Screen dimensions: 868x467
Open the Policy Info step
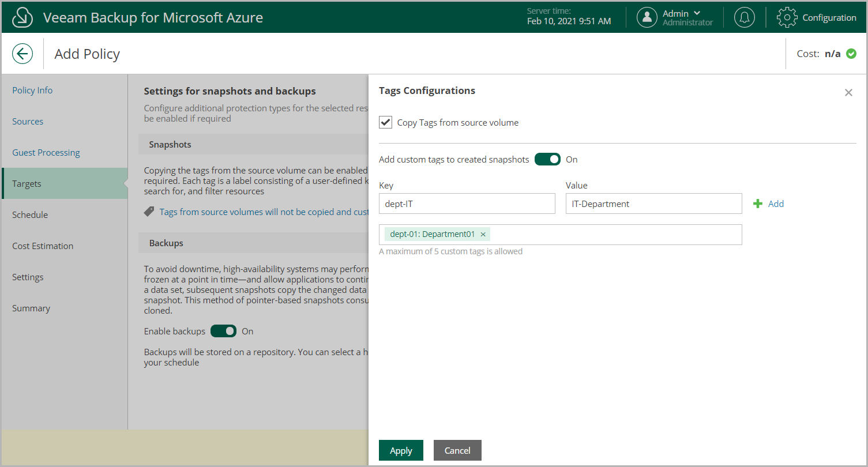[x=32, y=90]
